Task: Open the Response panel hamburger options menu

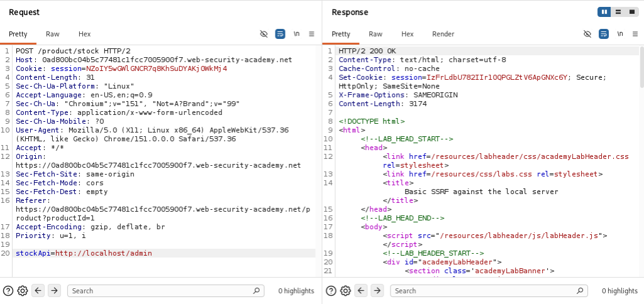Action: click(635, 34)
